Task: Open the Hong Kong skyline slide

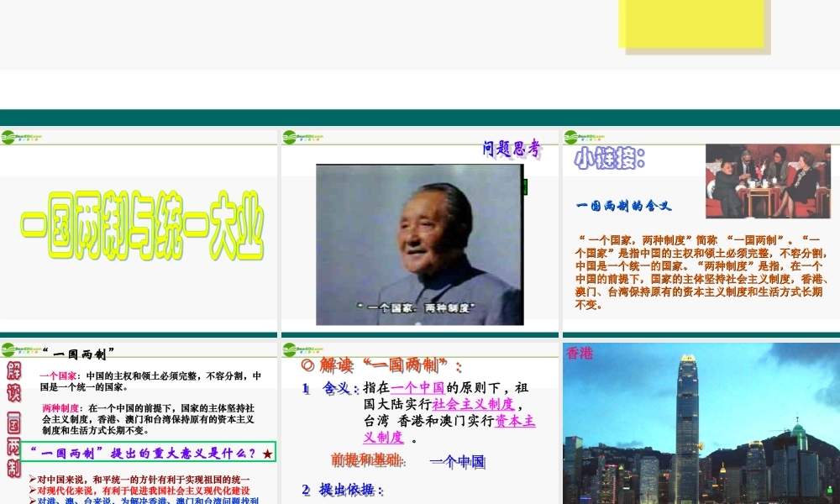Action: (701, 423)
